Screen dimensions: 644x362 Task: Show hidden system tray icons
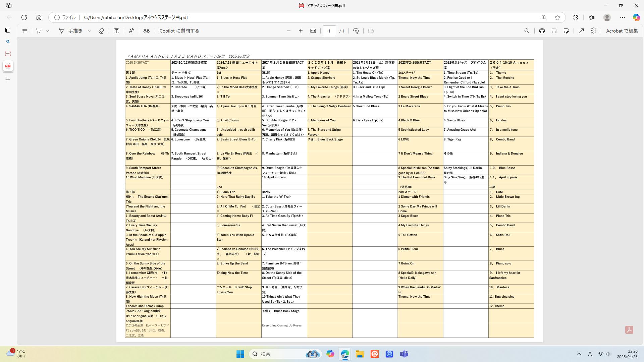tap(579, 354)
